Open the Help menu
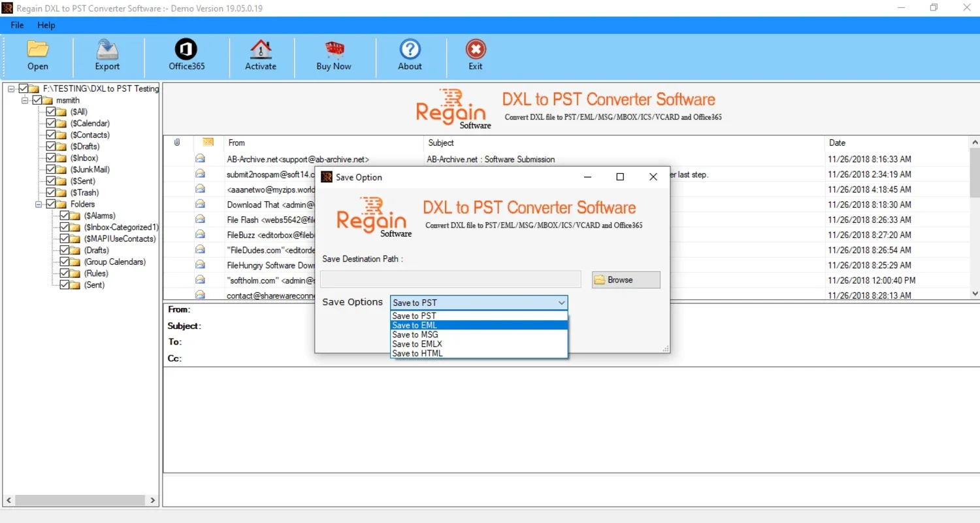The width and height of the screenshot is (980, 523). tap(46, 25)
